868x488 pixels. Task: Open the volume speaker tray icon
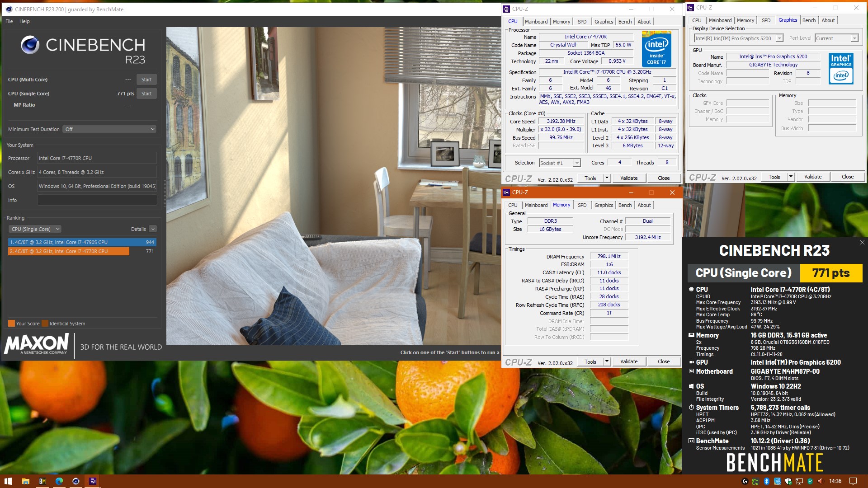pos(821,481)
